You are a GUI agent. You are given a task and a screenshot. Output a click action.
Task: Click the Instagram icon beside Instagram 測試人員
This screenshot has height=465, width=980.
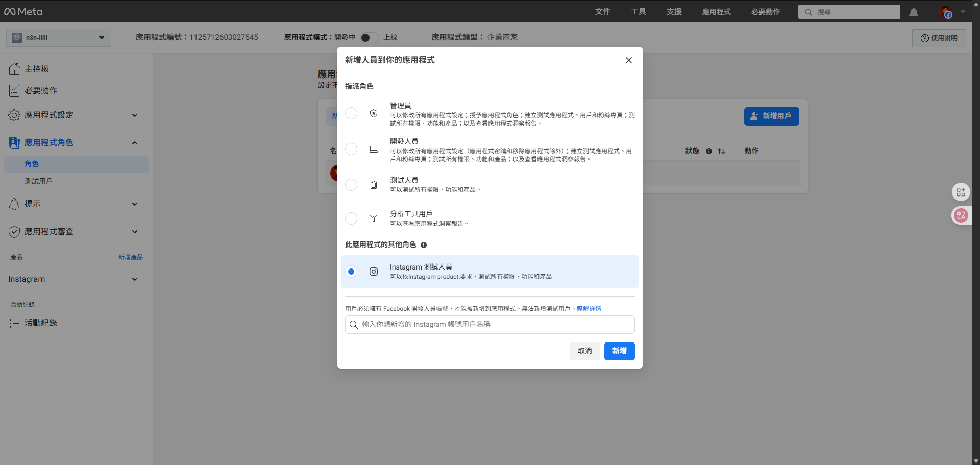coord(374,271)
